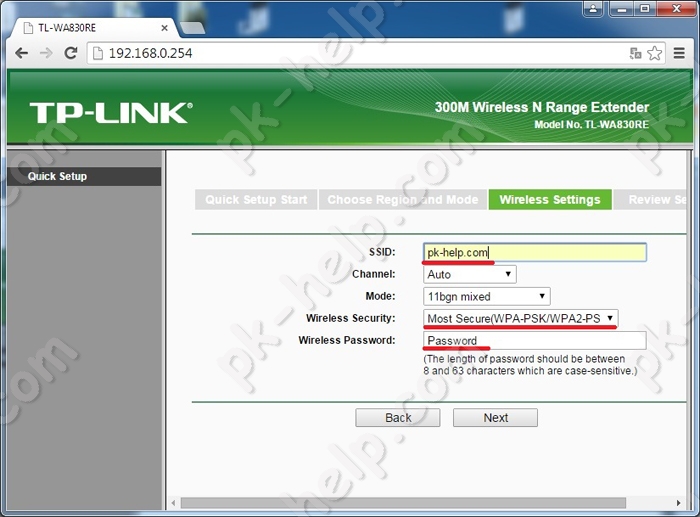Go to Quick Setup Start step
This screenshot has height=517, width=700.
click(256, 200)
